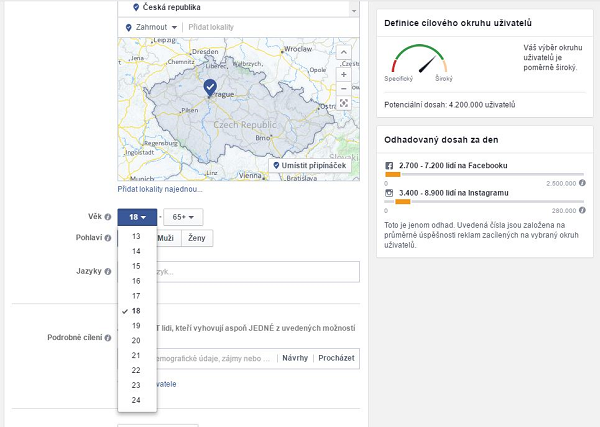
Task: Select age 24 from the list
Action: [137, 400]
